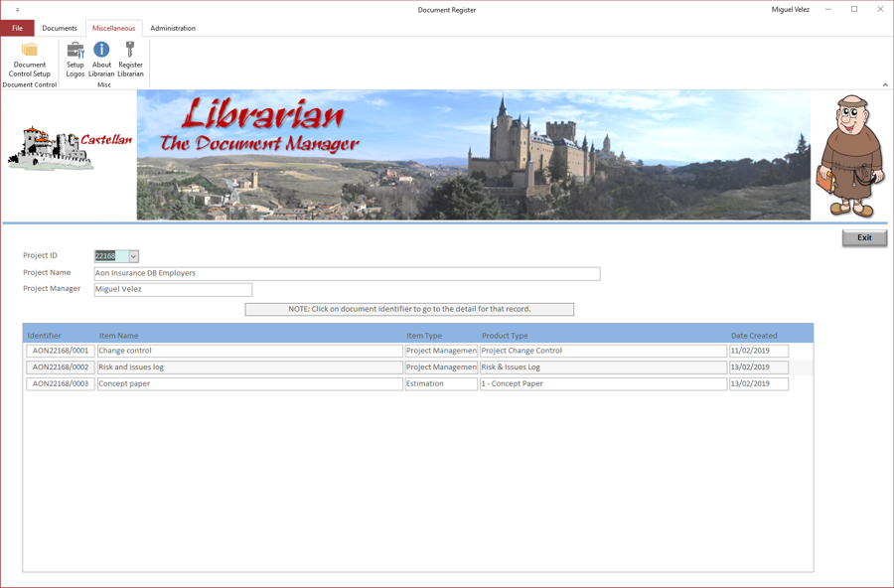
Task: Open Document Control Setup
Action: click(30, 60)
